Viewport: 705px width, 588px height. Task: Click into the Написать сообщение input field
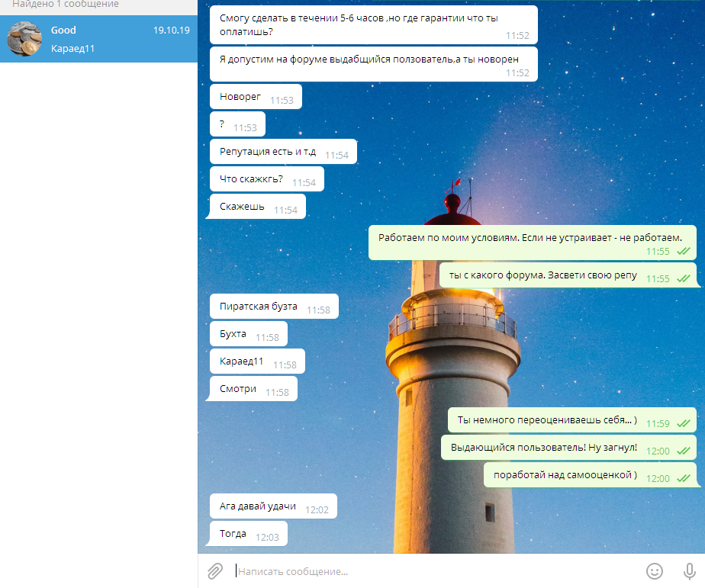point(436,571)
